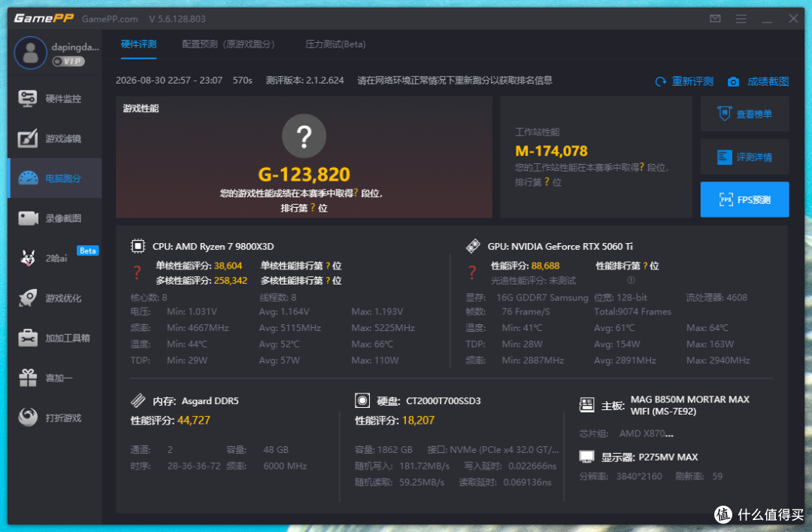Viewport: 812px width, 532px height.
Task: Click the 游戏性能 panel heading
Action: point(141,108)
